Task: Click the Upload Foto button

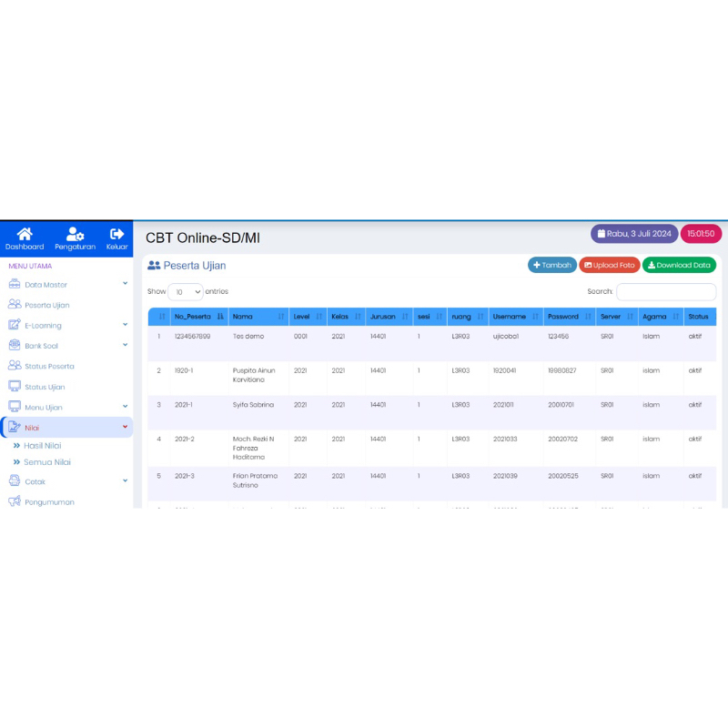Action: coord(610,265)
